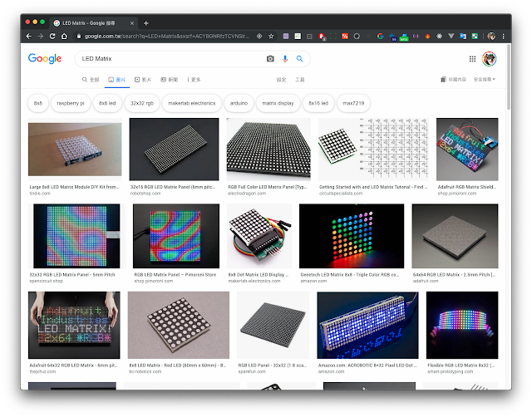Open the 8x8 Dot Matrix LED Display image
The image size is (532, 417).
(259, 236)
